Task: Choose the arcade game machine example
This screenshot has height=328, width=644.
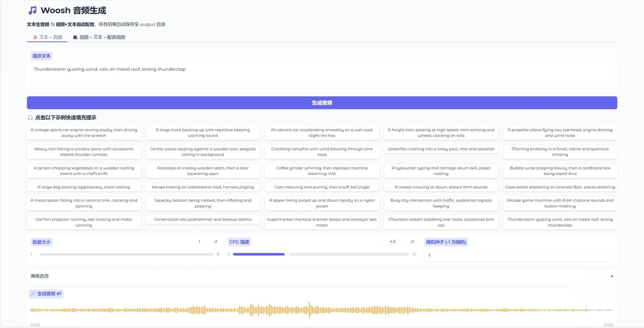Action: point(560,203)
